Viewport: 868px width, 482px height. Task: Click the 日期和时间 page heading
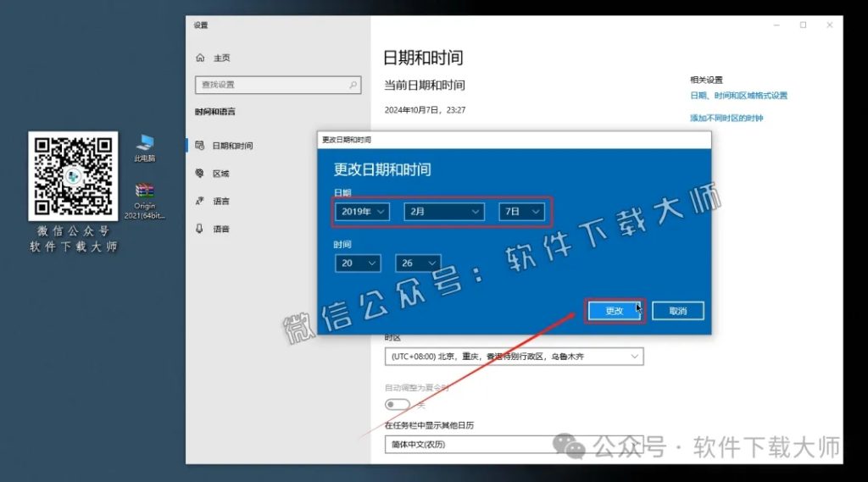[424, 58]
